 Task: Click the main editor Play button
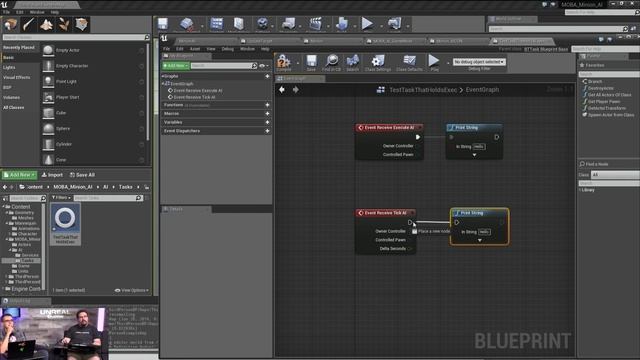click(x=367, y=24)
